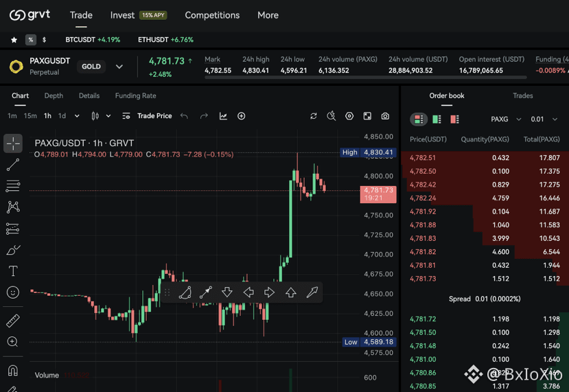
Task: Select the horizontal lines Fib tool
Action: (x=13, y=186)
